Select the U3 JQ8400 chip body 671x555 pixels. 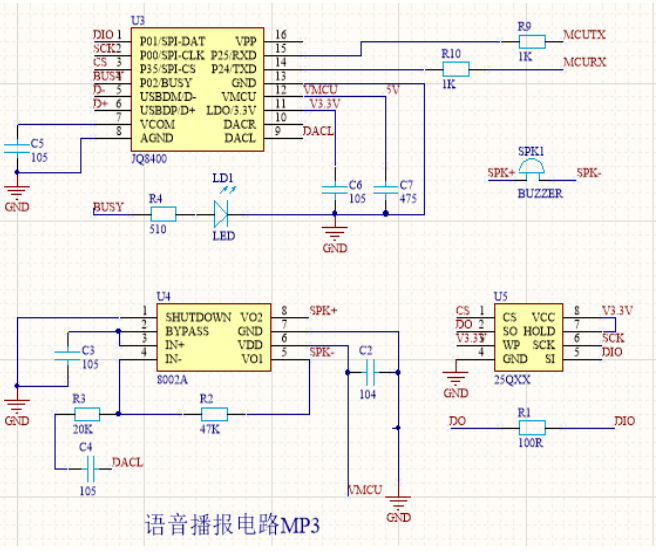tap(197, 89)
